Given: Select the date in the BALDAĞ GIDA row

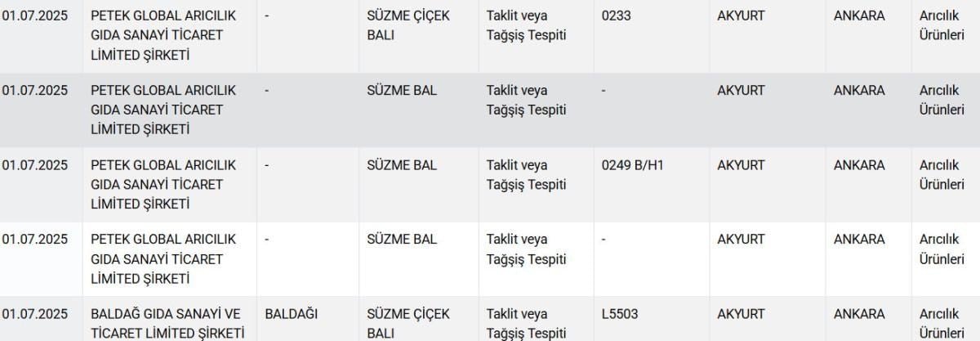Looking at the screenshot, I should coord(35,314).
